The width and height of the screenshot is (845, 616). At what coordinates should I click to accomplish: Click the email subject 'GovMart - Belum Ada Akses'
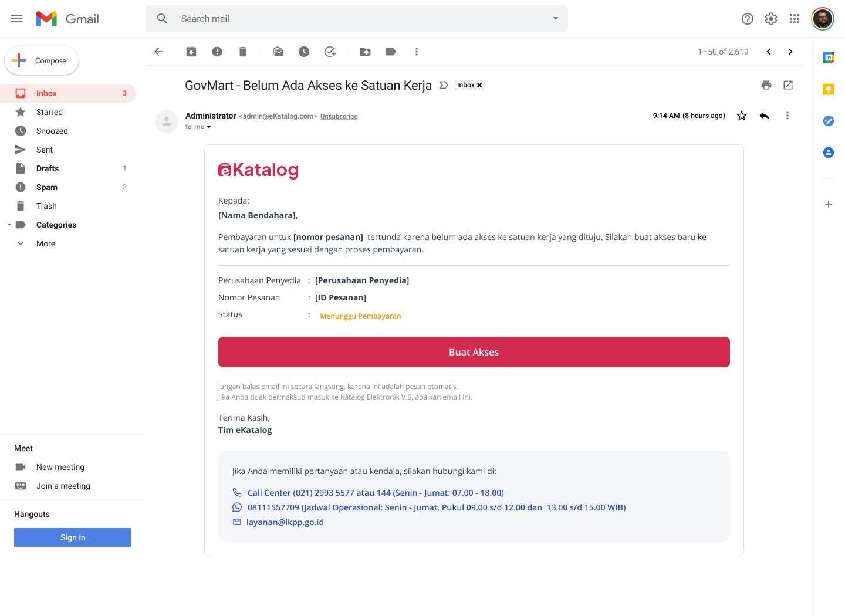(x=308, y=85)
